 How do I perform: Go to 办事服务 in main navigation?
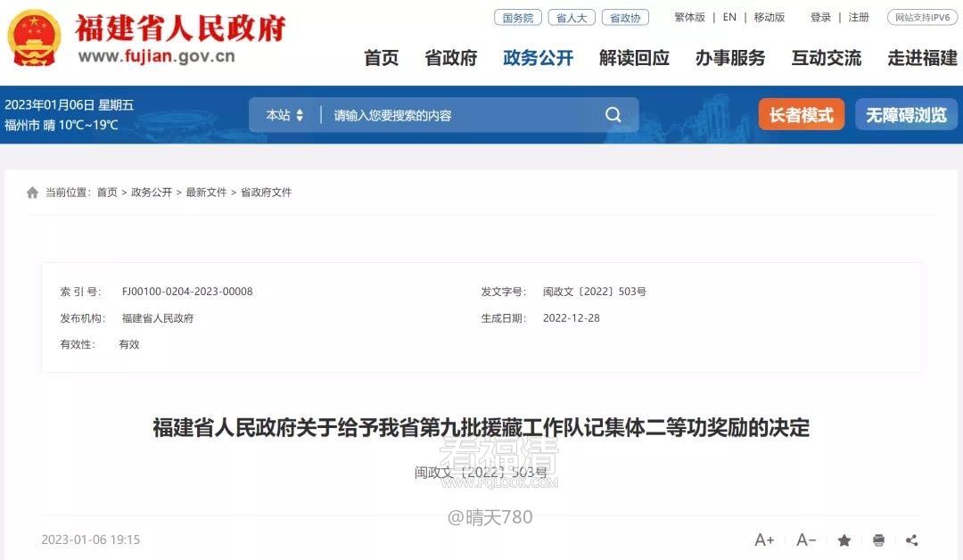coord(730,58)
